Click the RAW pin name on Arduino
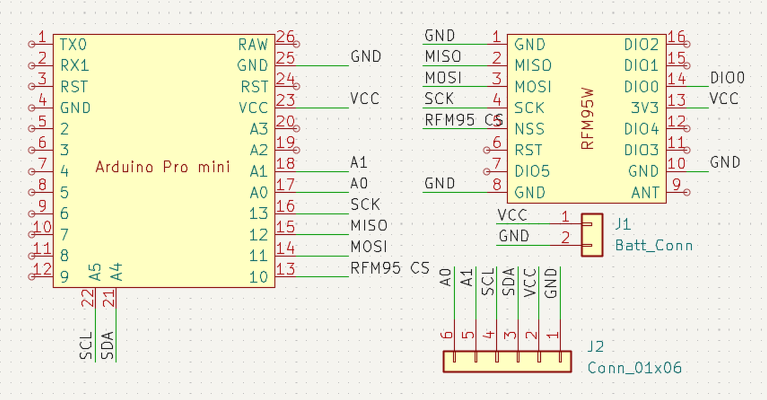Viewport: 767px width, 400px height. 253,45
